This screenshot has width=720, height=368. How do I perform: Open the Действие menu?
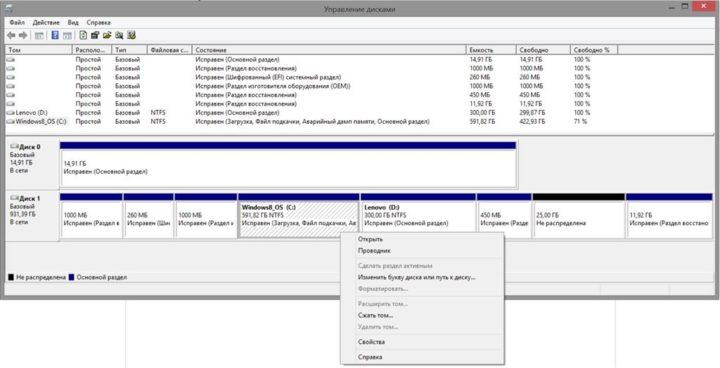tap(46, 23)
